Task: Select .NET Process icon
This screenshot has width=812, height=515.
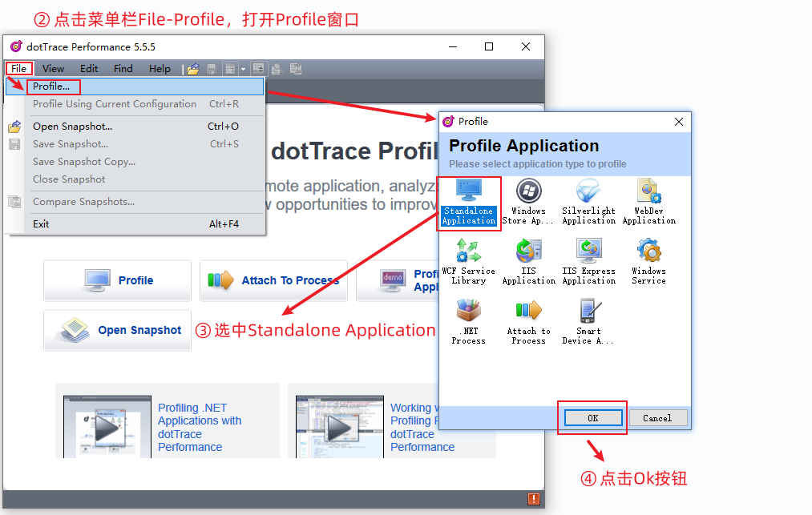Action: pos(469,322)
